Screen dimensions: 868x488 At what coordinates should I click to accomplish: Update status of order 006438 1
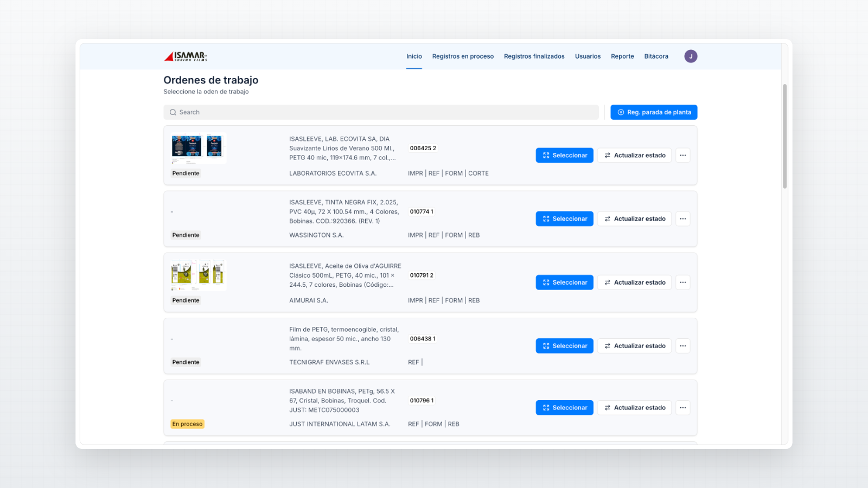(x=635, y=346)
